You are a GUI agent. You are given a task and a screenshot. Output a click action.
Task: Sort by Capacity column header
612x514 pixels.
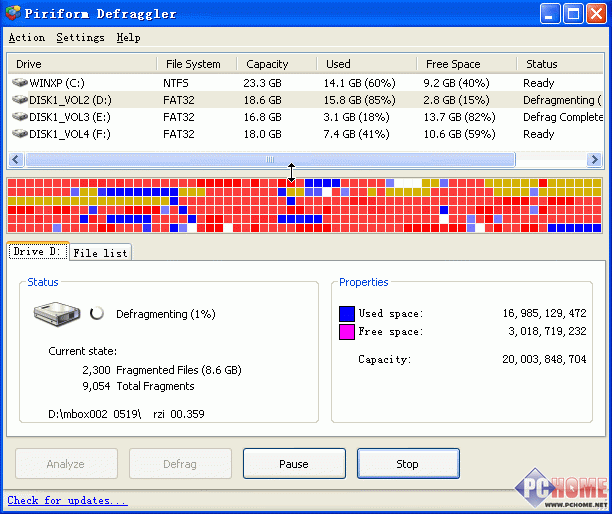coord(276,64)
